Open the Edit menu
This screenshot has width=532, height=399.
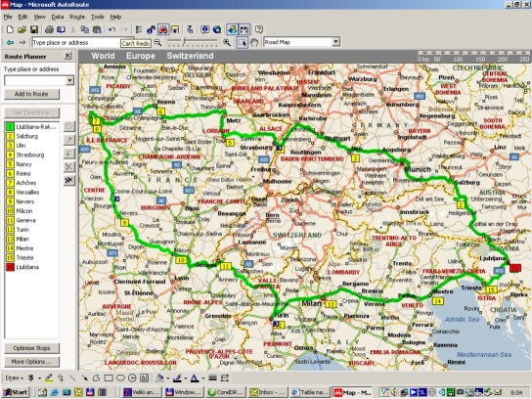click(22, 17)
